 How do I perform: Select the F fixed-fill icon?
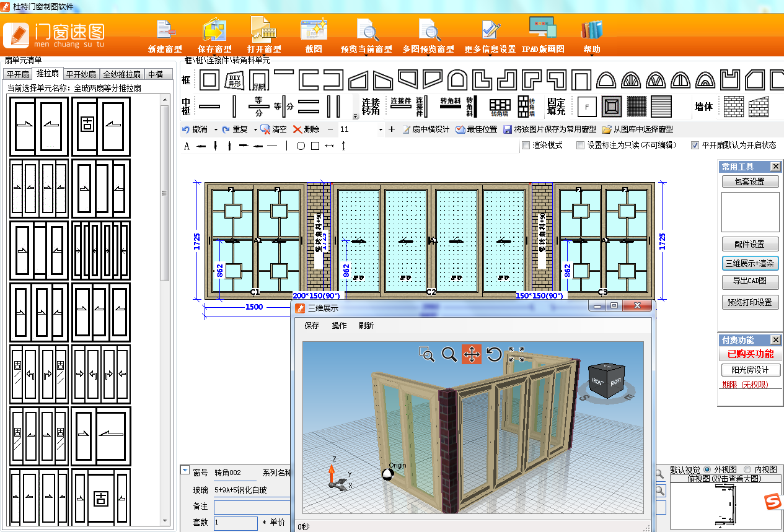tap(587, 107)
